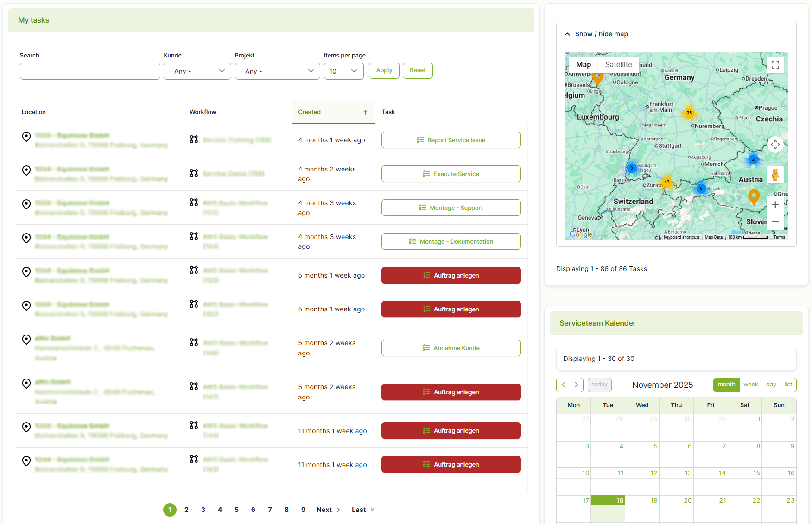Zoom out on the map with minus
812x524 pixels.
[775, 222]
